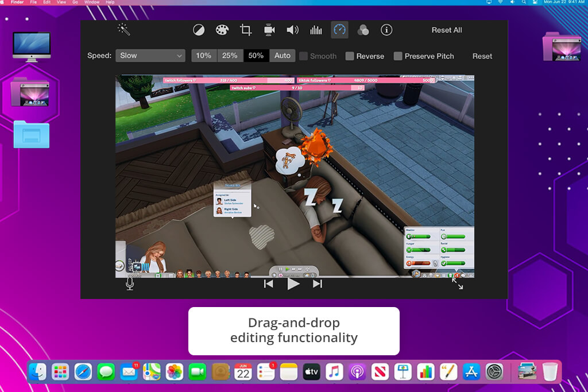Screen dimensions: 588x392
Task: Launch Keynote from the Dock
Action: (403, 372)
